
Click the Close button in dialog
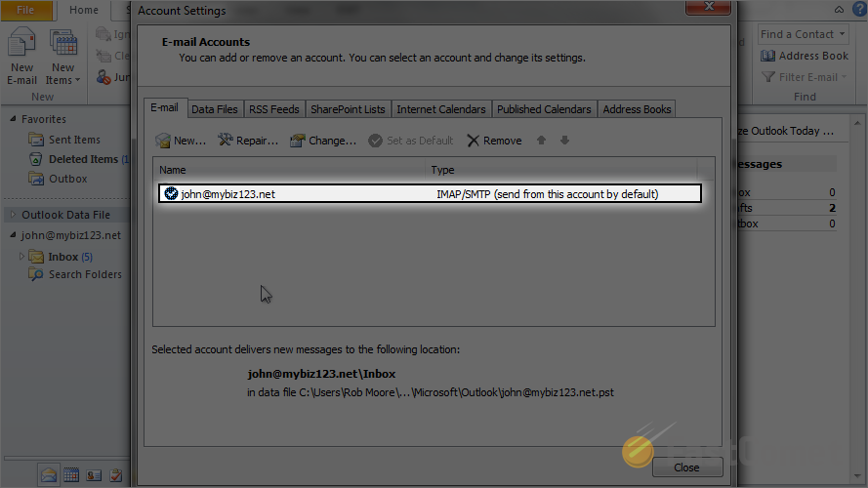click(687, 468)
